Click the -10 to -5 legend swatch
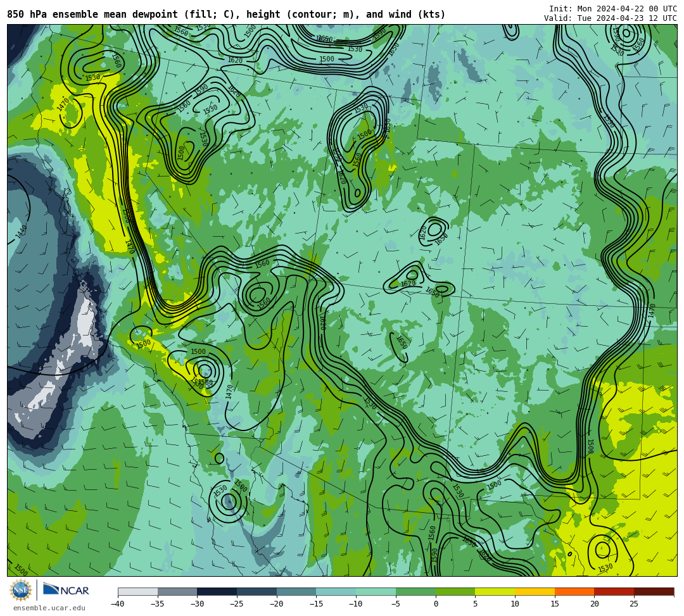The image size is (684, 616). click(x=376, y=591)
